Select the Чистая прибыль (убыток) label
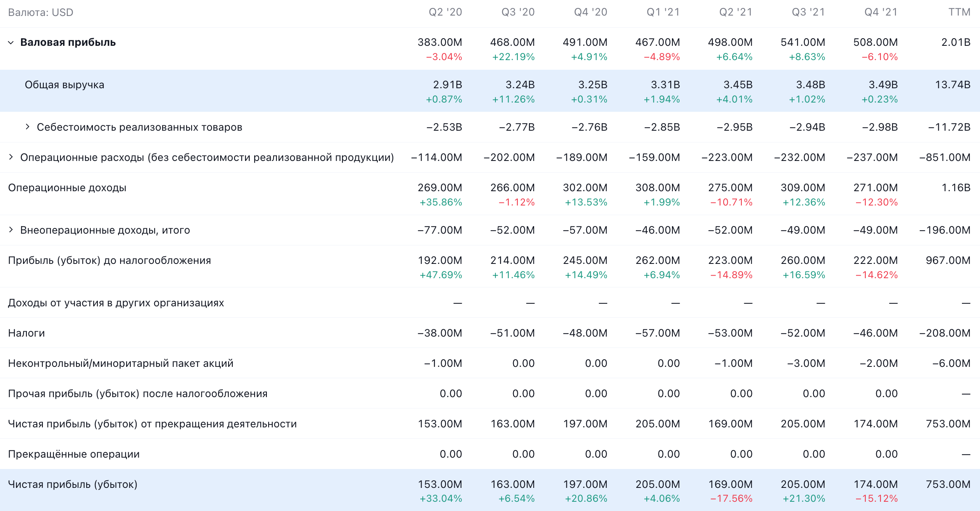The image size is (980, 511). tap(73, 485)
